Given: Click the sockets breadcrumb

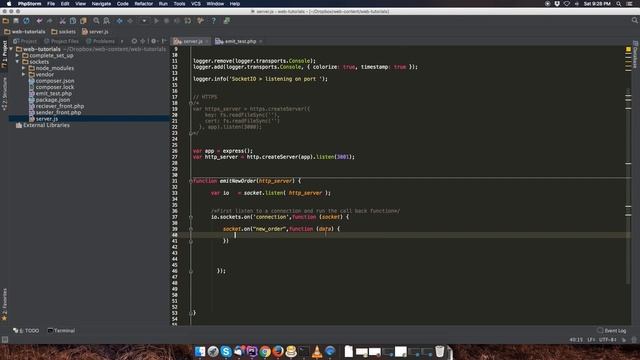Looking at the screenshot, I should click(64, 31).
